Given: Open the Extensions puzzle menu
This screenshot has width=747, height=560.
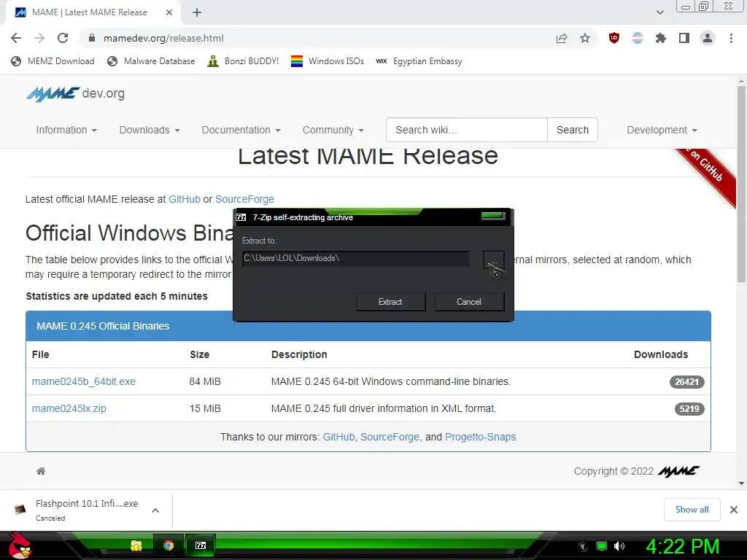Looking at the screenshot, I should click(661, 38).
